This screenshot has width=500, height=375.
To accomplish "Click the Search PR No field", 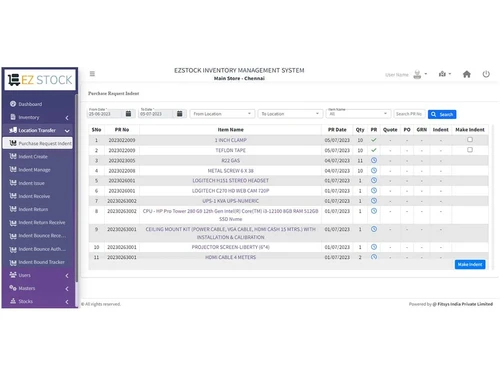I will [x=409, y=114].
